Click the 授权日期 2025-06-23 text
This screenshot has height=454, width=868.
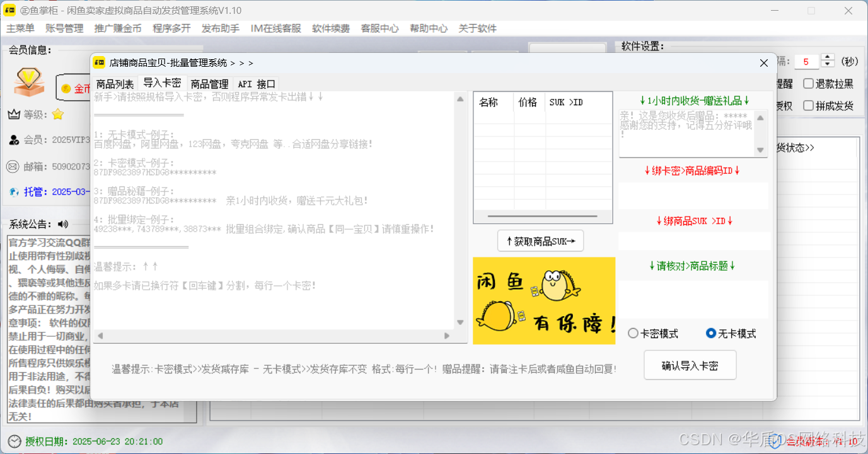coord(94,441)
